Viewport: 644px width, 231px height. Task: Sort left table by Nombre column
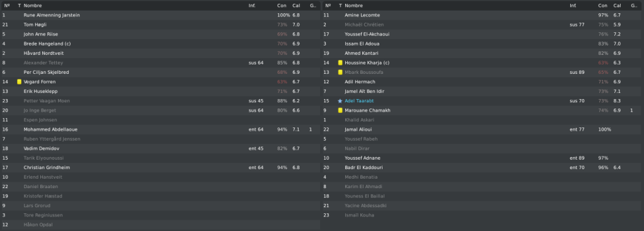32,6
